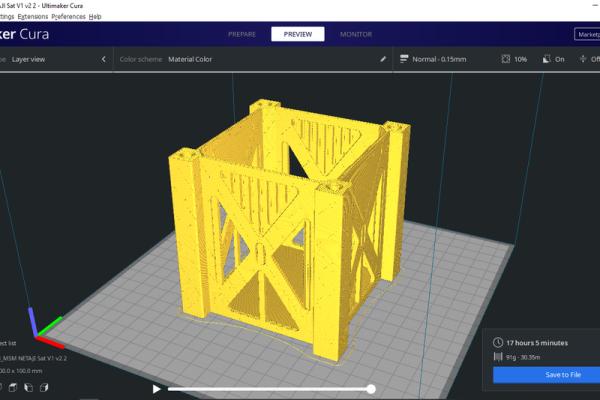This screenshot has width=600, height=400.
Task: Click 17 hours 5 minutes estimate
Action: point(537,343)
